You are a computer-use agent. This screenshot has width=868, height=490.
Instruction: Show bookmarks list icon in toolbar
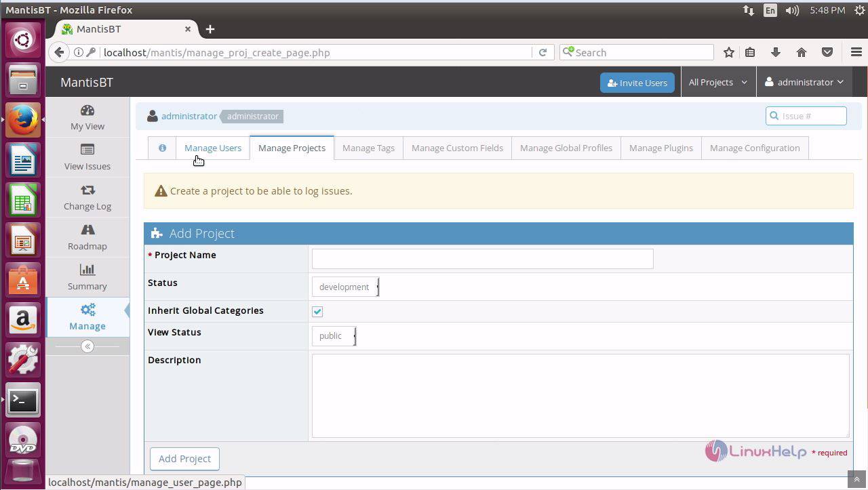pos(750,52)
